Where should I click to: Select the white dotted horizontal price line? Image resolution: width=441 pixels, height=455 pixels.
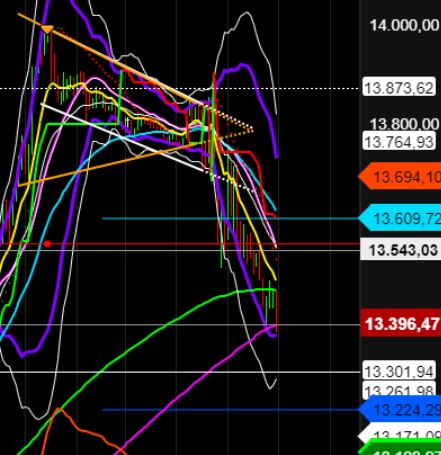pos(180,89)
